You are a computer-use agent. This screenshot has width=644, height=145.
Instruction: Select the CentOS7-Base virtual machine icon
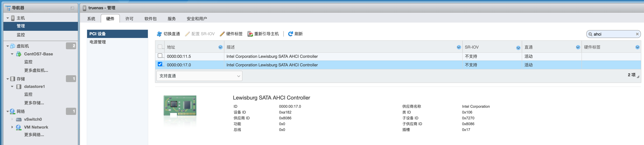(x=19, y=54)
